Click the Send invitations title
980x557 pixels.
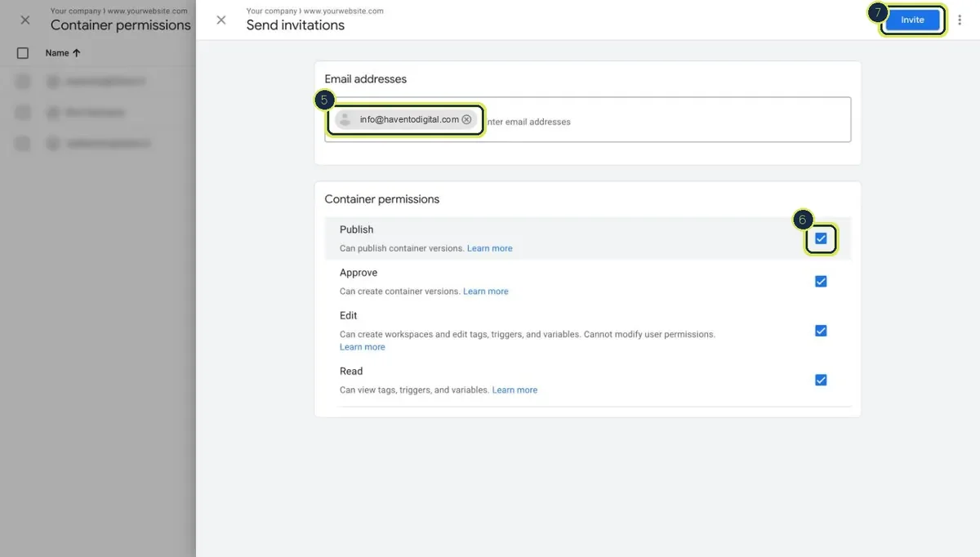tap(296, 25)
